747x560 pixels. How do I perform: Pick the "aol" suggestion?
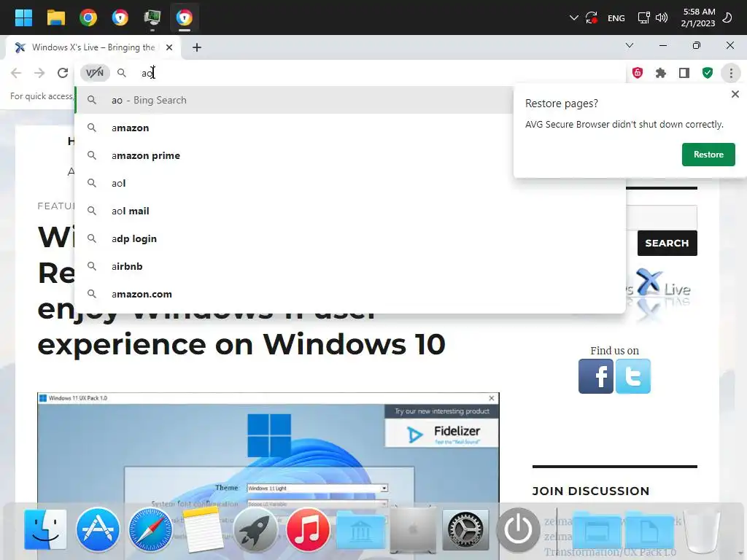point(349,183)
